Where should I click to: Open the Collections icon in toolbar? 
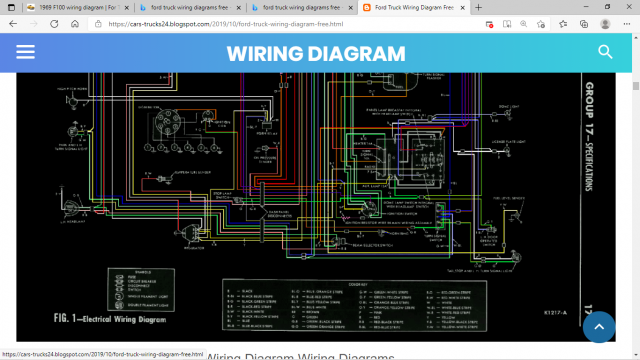pos(584,24)
